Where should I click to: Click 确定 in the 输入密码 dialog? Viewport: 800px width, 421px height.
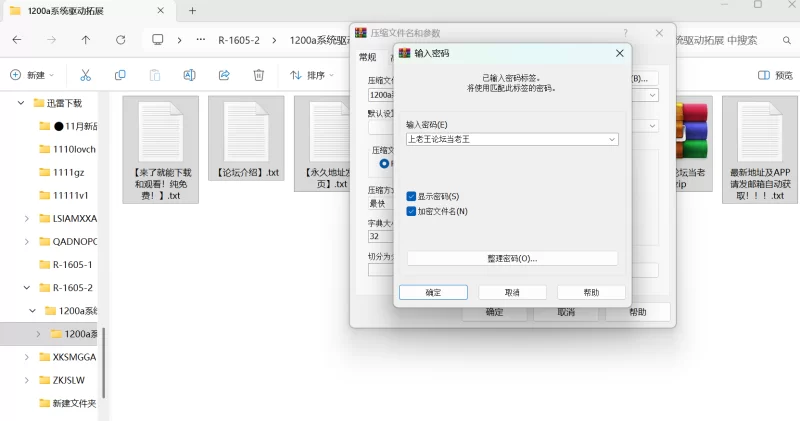click(x=433, y=292)
